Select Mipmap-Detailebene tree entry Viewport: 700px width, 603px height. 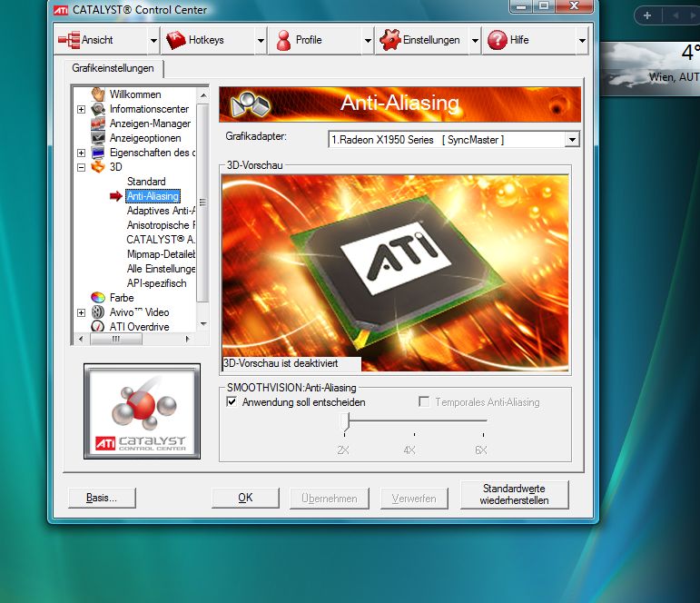pyautogui.click(x=161, y=254)
